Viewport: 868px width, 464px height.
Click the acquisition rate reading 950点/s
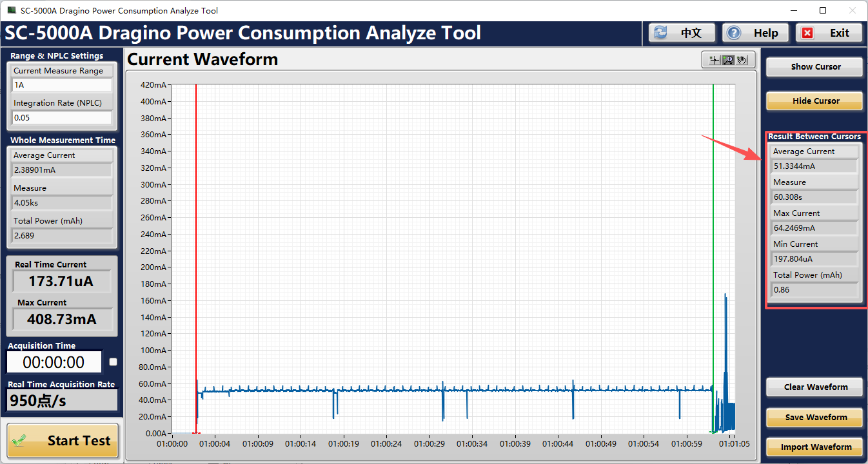[x=62, y=401]
